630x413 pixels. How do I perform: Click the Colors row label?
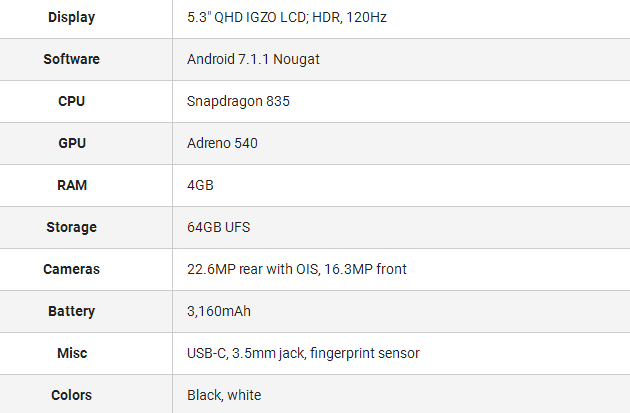tap(71, 395)
